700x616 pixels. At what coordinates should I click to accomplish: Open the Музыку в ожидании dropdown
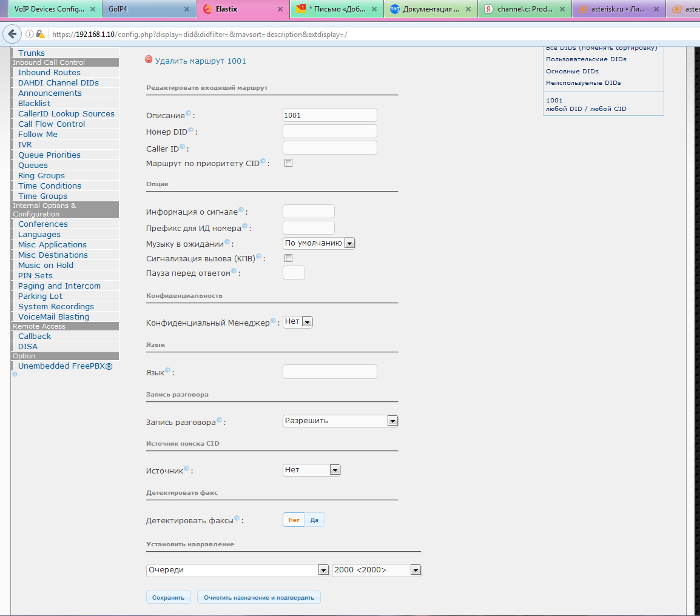tap(318, 243)
